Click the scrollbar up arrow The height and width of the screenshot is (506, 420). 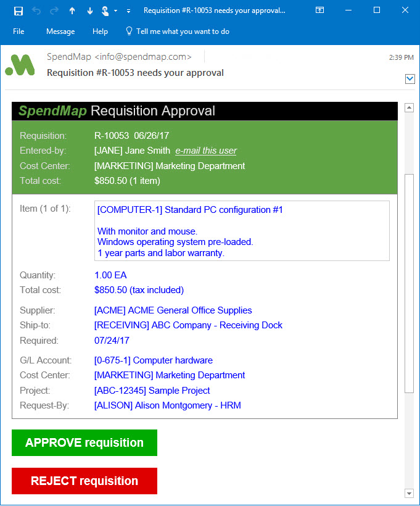pos(408,108)
